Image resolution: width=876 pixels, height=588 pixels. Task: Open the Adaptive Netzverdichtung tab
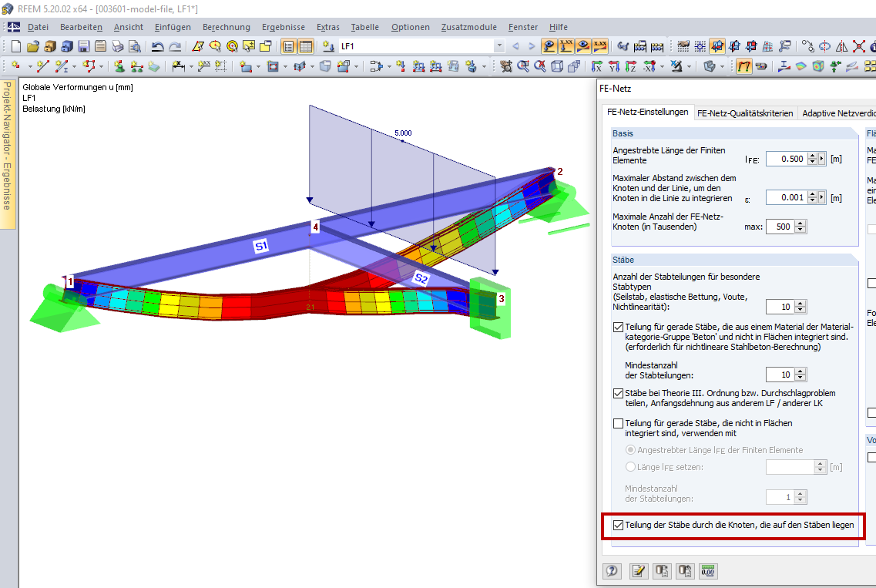(x=838, y=113)
